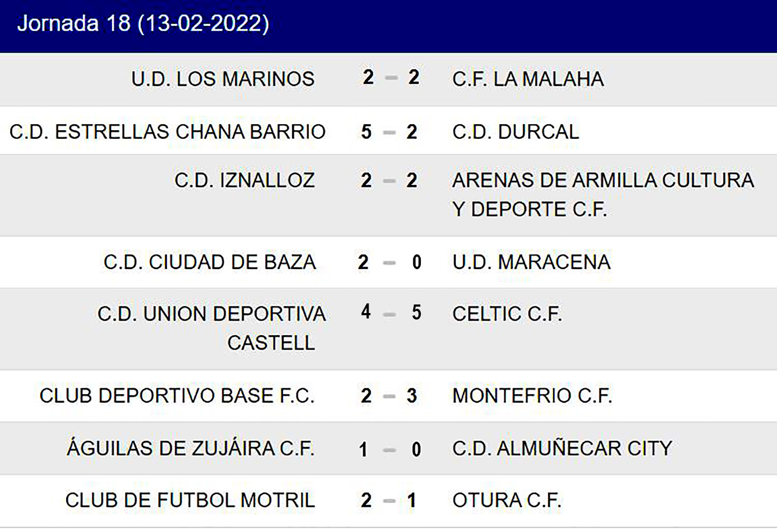Open the C.D. Almuñecar City link
Screen dimensions: 777x532
[x=562, y=448]
